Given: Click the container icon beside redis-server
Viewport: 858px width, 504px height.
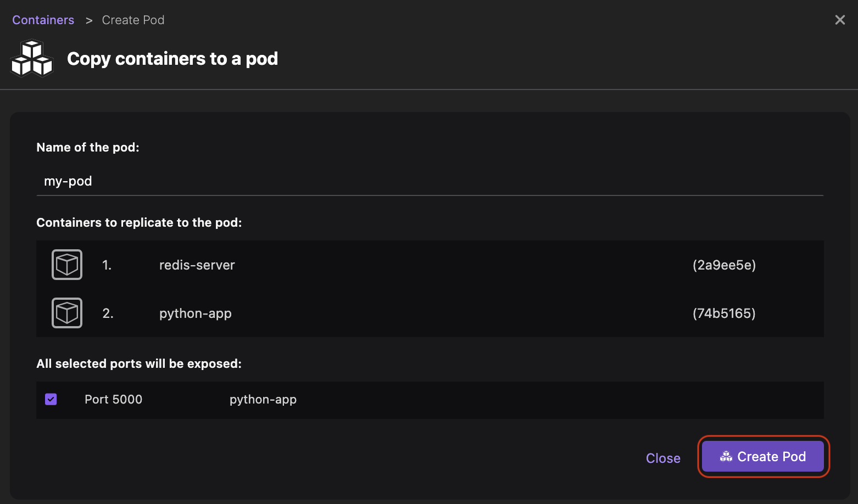Looking at the screenshot, I should coord(66,264).
